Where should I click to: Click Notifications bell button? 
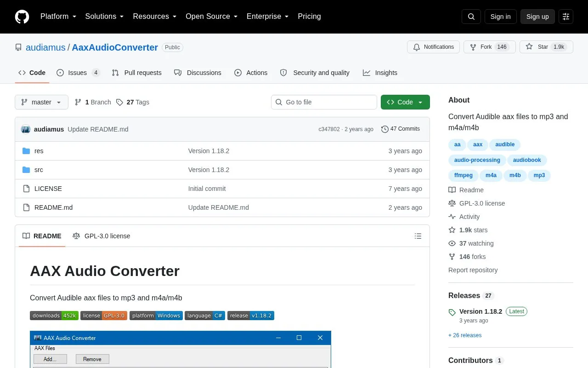433,47
